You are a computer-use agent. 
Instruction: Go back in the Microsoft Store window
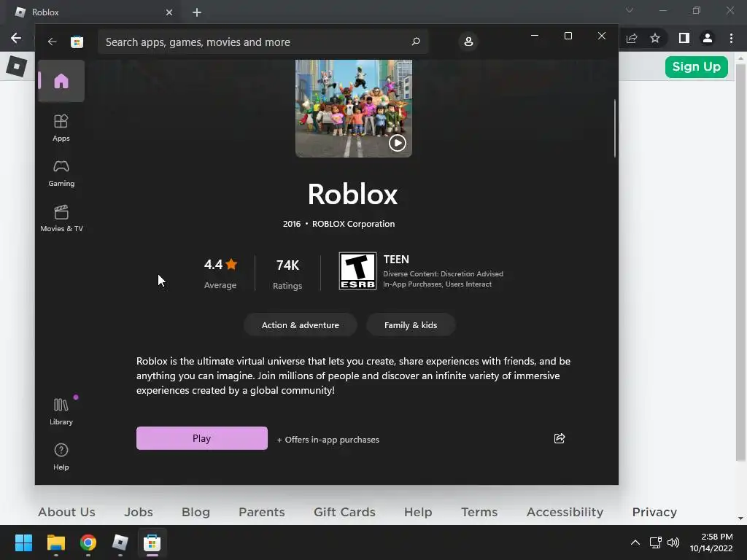tap(52, 42)
